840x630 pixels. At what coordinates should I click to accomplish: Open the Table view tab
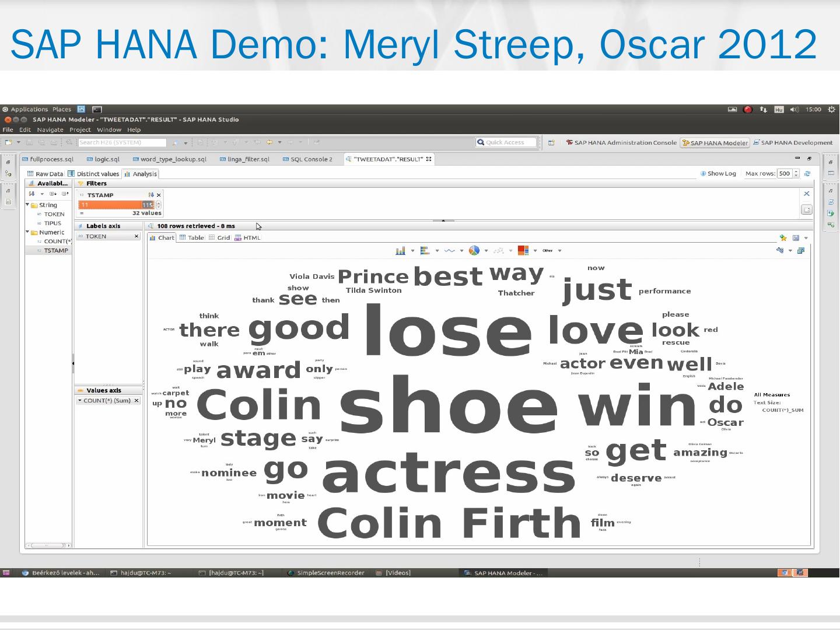click(x=192, y=238)
